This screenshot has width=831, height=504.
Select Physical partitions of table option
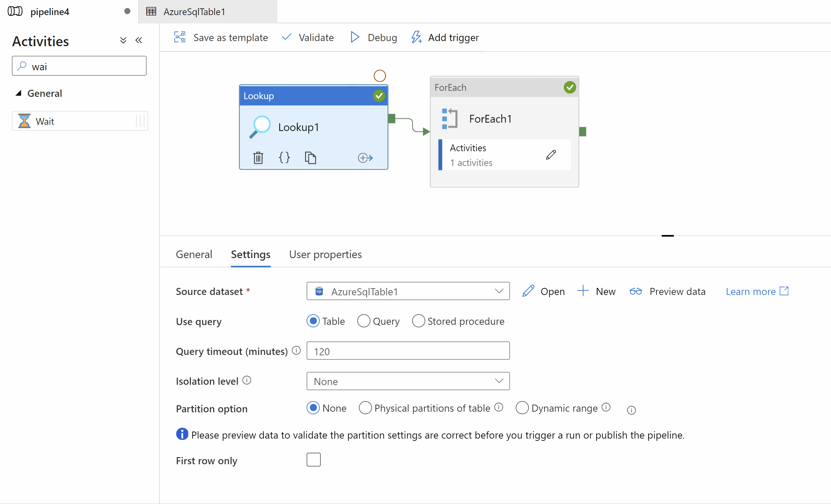(365, 408)
